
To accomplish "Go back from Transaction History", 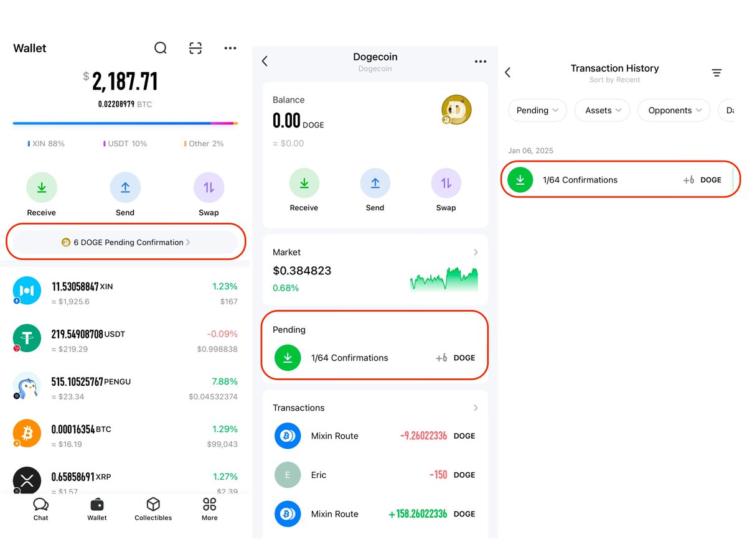I will pyautogui.click(x=508, y=73).
